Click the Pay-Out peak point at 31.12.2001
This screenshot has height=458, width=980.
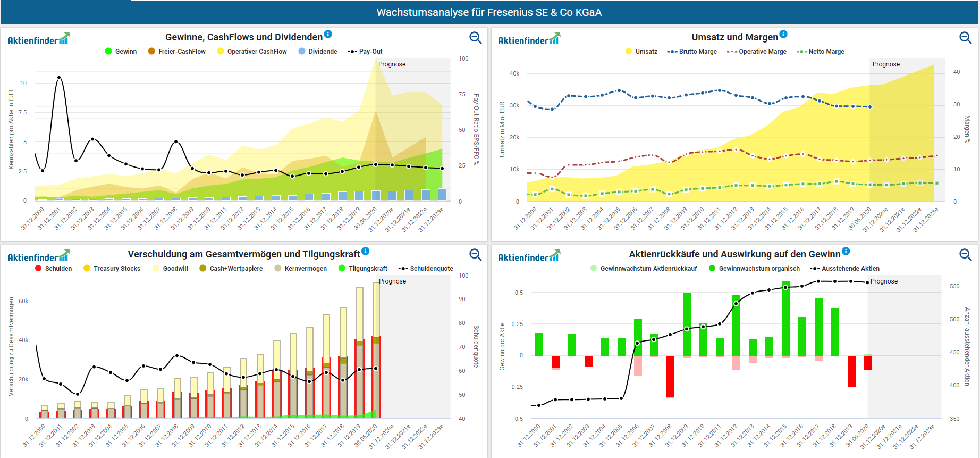(59, 78)
